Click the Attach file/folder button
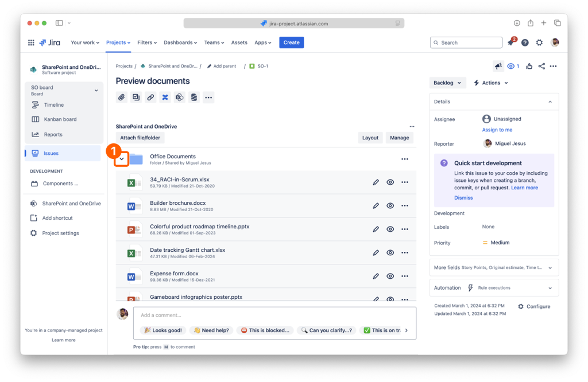This screenshot has height=382, width=588. (x=140, y=138)
